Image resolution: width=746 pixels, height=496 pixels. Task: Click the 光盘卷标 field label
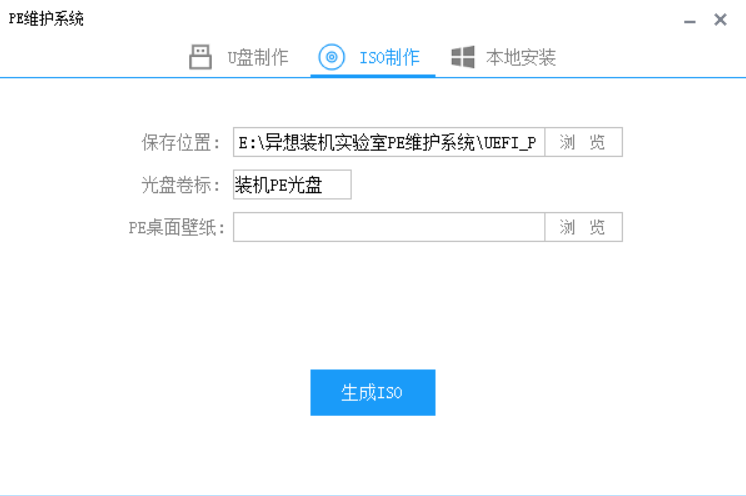pyautogui.click(x=181, y=185)
